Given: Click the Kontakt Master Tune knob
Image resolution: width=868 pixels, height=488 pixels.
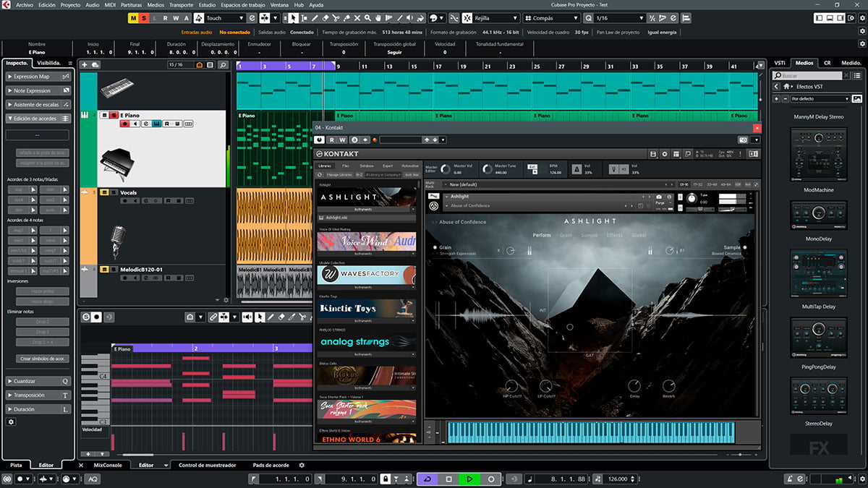Looking at the screenshot, I should [487, 169].
